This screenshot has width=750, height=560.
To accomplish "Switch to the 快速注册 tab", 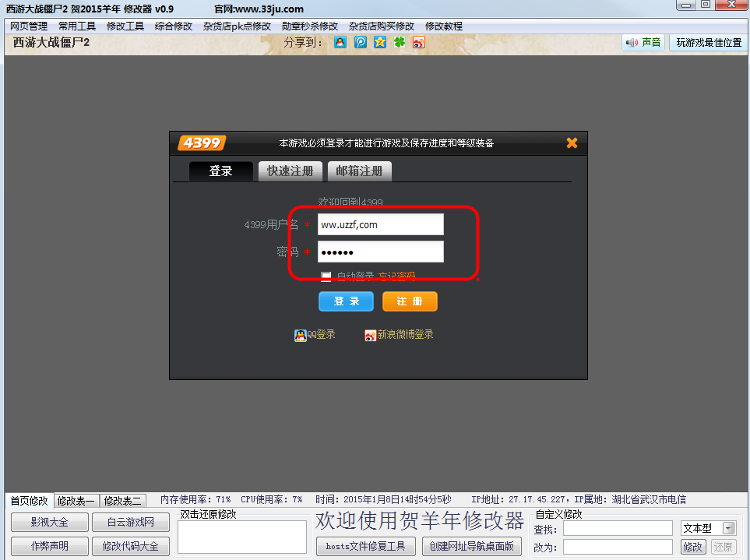I will (x=290, y=171).
